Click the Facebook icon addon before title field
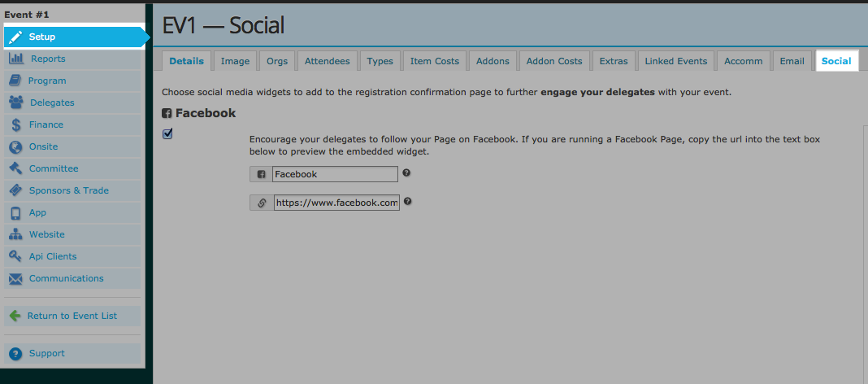This screenshot has height=384, width=868. tap(261, 174)
